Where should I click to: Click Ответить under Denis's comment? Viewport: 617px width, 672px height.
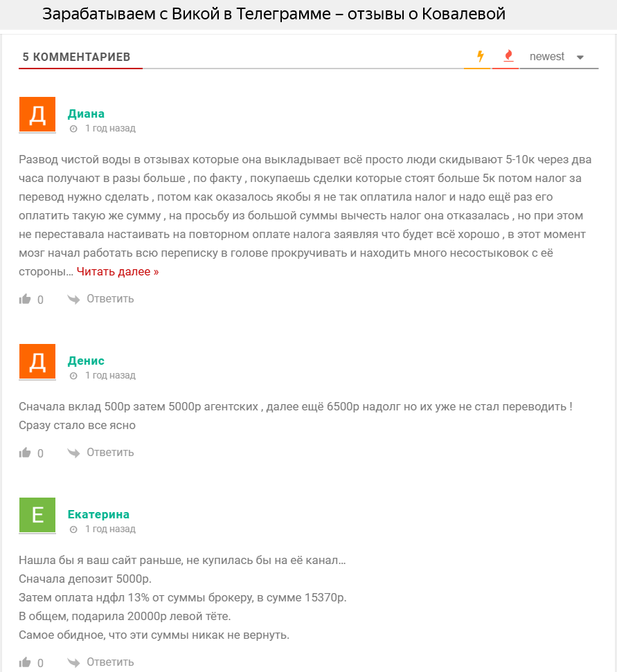[x=110, y=453]
